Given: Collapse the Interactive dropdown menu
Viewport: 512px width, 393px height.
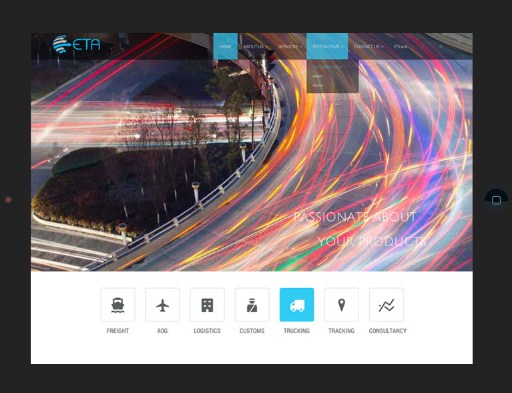Looking at the screenshot, I should coord(327,46).
